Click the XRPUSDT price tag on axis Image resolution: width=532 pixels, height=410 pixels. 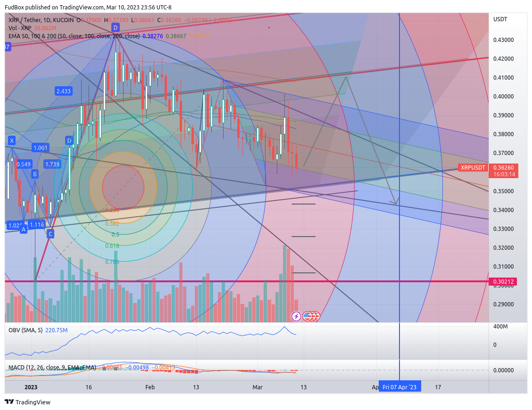473,167
